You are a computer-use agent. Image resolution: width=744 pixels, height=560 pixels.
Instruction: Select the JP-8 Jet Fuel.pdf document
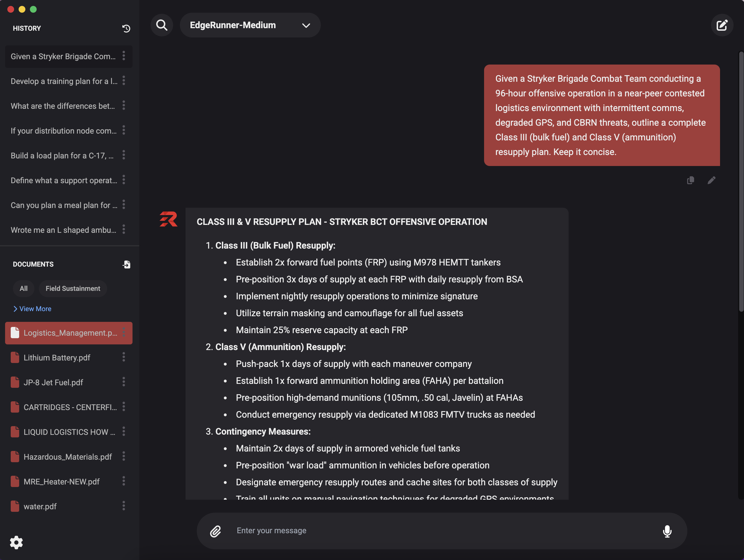tap(53, 382)
